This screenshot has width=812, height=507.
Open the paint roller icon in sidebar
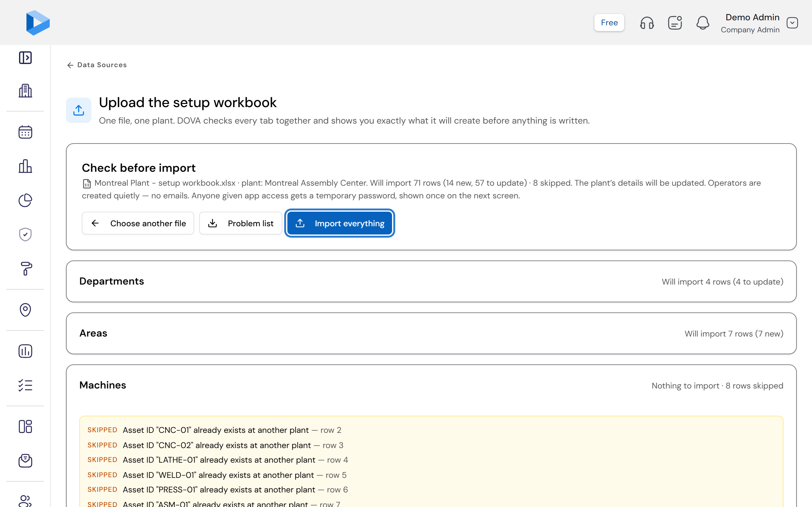coord(25,269)
